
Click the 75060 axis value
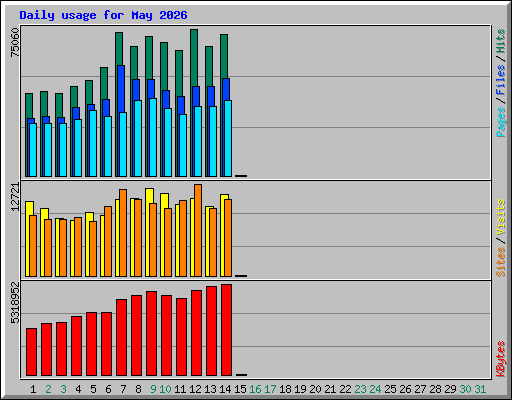click(15, 42)
